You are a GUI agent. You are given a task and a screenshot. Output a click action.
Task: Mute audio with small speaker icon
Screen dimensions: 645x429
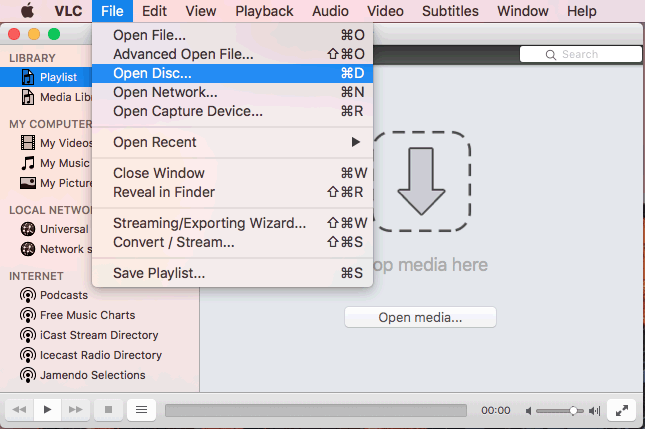pos(529,410)
